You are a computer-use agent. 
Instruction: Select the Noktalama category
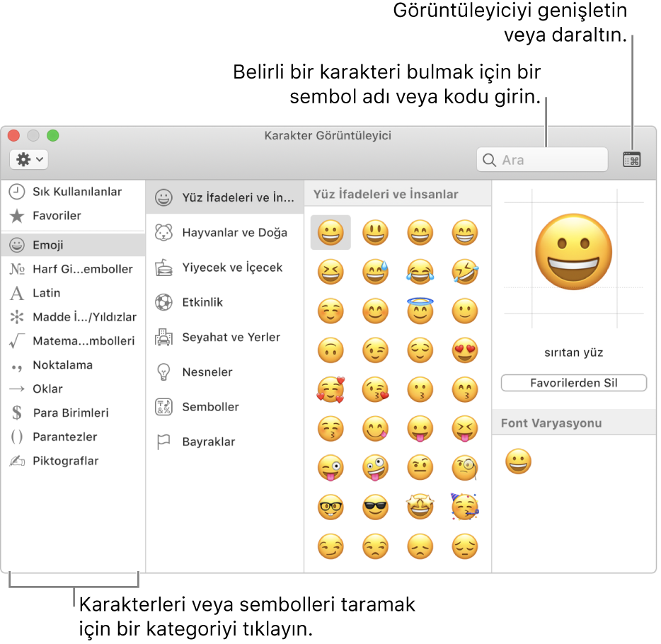73,365
